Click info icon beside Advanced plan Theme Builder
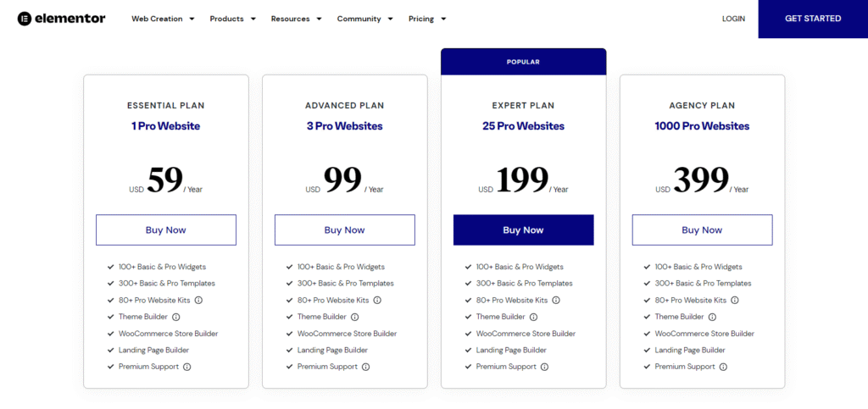This screenshot has width=868, height=409. [x=355, y=317]
